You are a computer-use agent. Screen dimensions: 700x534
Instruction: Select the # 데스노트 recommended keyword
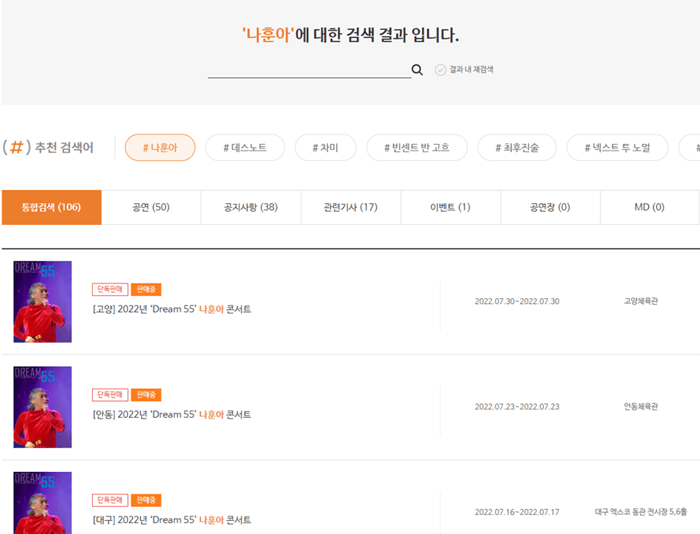pyautogui.click(x=245, y=147)
